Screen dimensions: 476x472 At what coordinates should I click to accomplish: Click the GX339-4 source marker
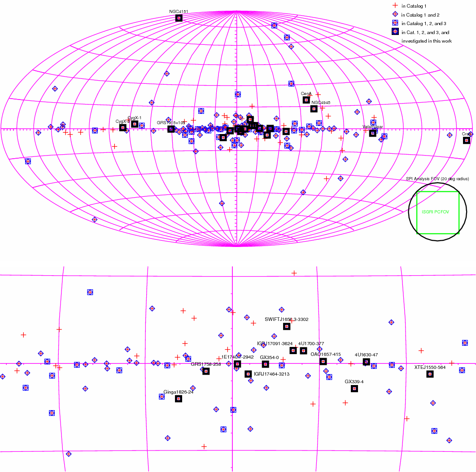point(354,389)
